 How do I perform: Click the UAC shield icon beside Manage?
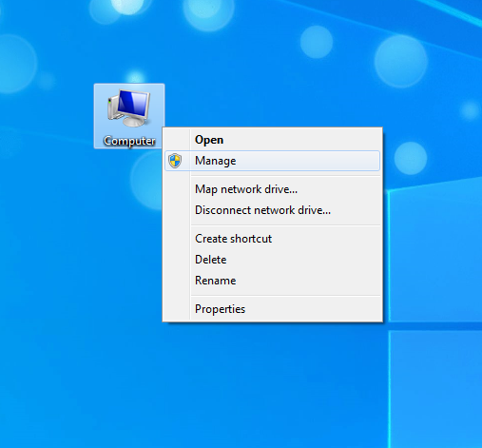pyautogui.click(x=175, y=161)
